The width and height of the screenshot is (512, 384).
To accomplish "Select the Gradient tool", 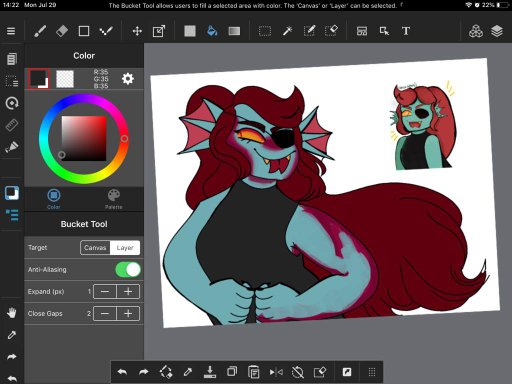I will pos(234,31).
